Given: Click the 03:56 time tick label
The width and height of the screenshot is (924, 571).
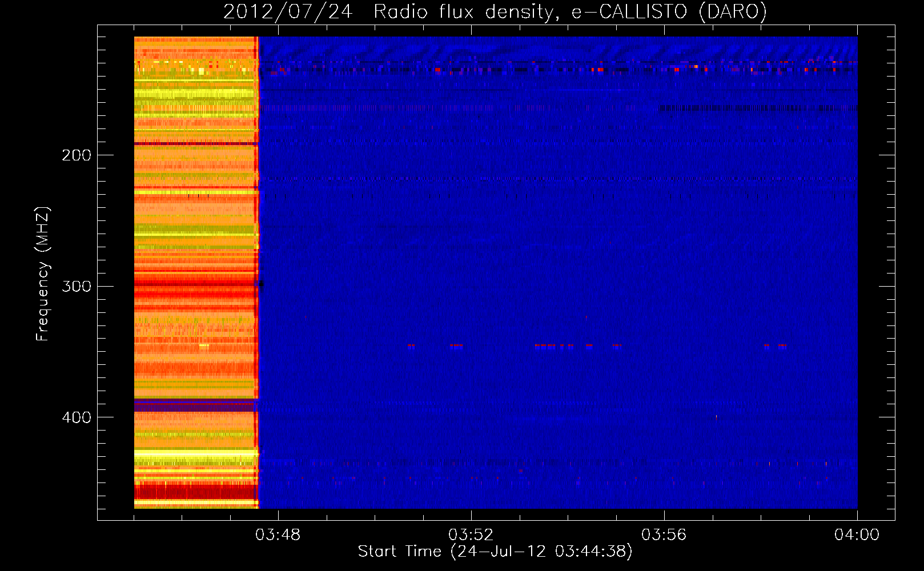Looking at the screenshot, I should point(664,535).
